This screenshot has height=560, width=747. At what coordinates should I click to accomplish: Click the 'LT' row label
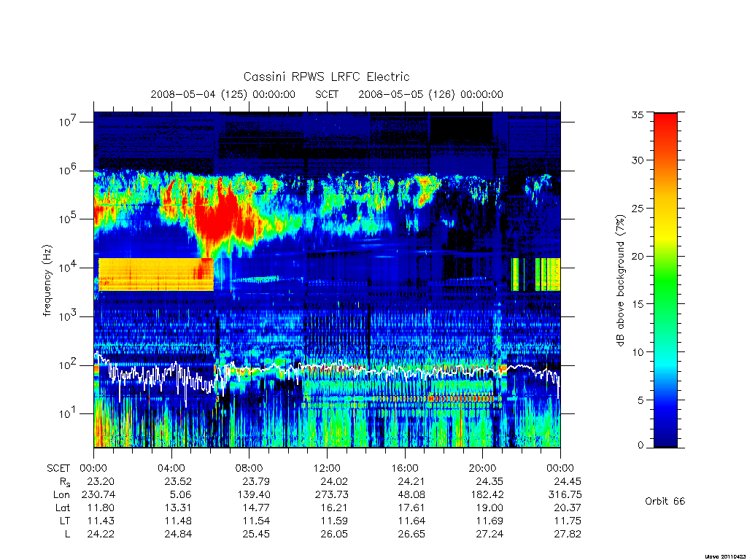click(x=64, y=521)
